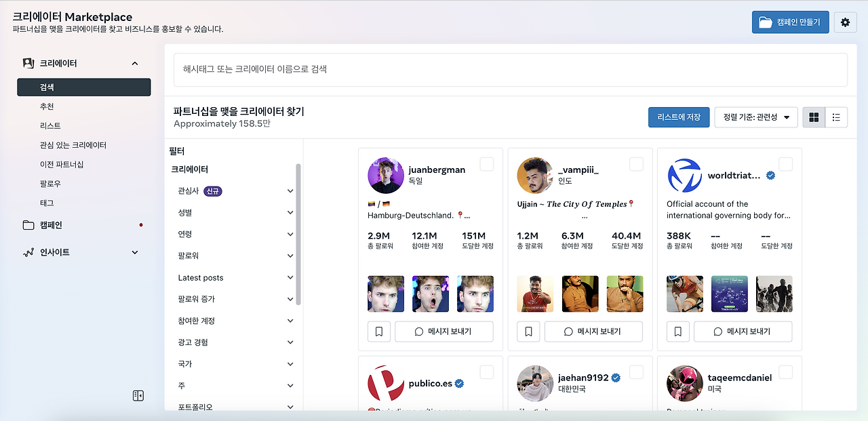868x421 pixels.
Task: Open the 정렬 기준 sort dropdown
Action: point(755,117)
